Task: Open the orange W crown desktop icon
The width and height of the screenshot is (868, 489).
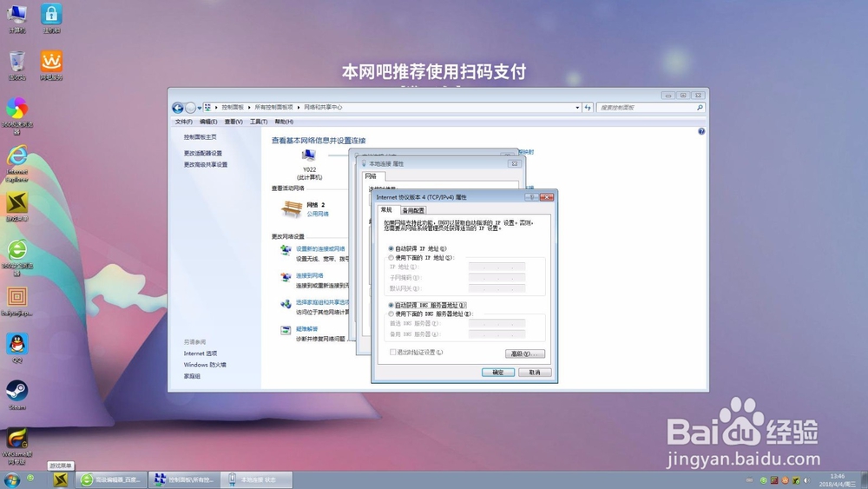Action: click(51, 65)
